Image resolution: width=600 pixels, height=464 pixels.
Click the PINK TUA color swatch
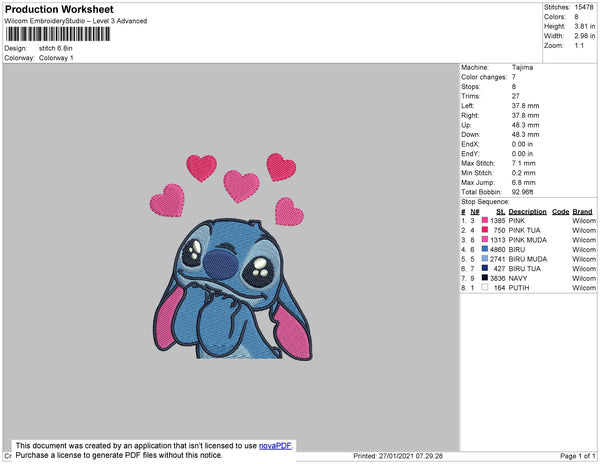tap(485, 230)
